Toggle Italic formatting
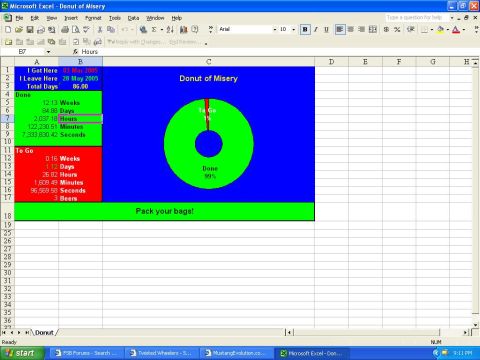The width and height of the screenshot is (480, 360). (x=316, y=30)
